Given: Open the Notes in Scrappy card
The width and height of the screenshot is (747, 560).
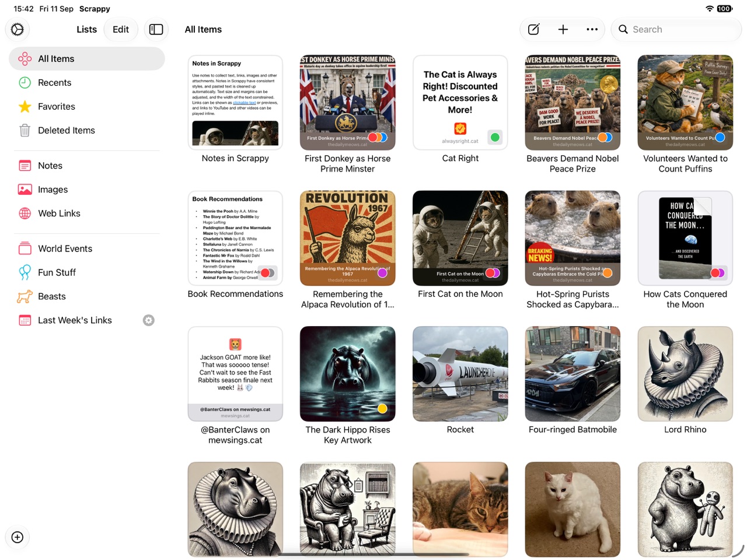Looking at the screenshot, I should click(235, 103).
